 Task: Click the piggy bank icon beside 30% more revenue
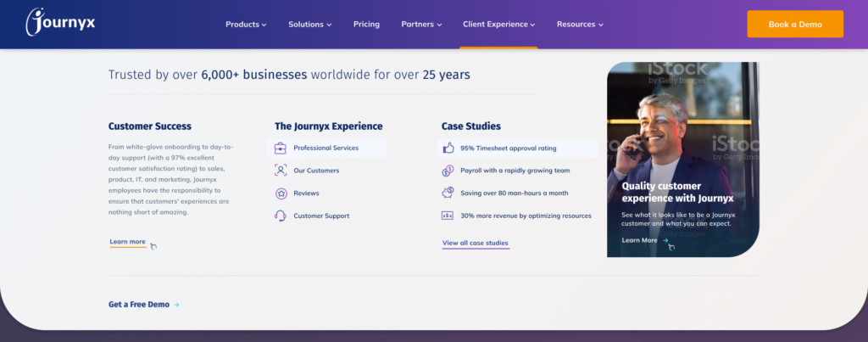tap(448, 216)
